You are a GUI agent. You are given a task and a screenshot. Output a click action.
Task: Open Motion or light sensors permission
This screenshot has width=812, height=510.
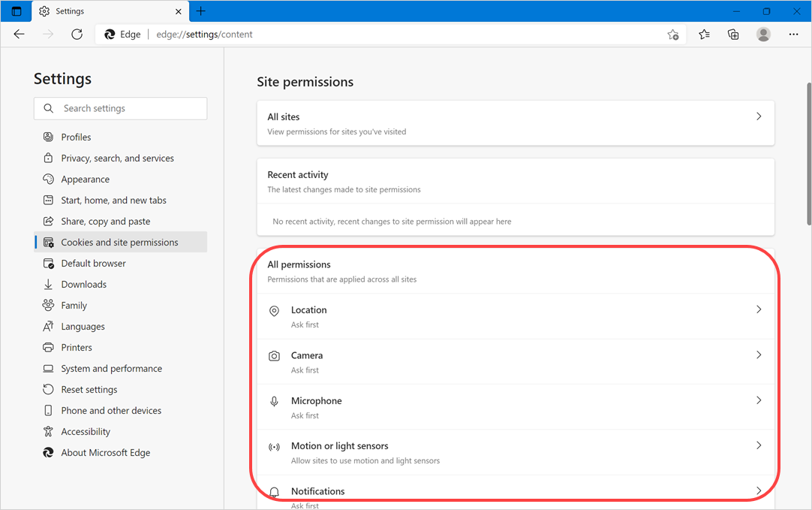pos(339,446)
